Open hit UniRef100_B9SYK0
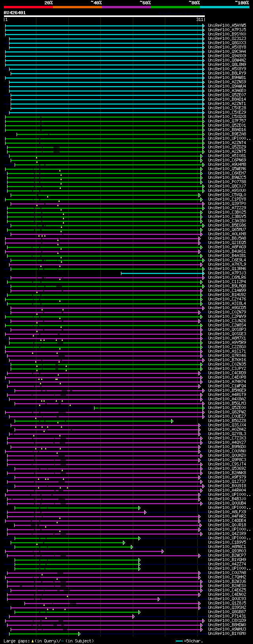This screenshot has height=644, width=253. pos(227,34)
